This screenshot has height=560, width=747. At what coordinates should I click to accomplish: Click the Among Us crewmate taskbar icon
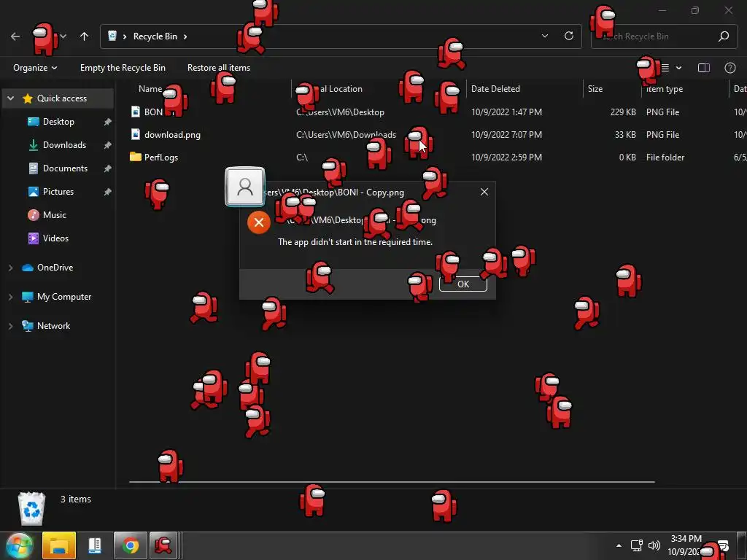click(x=163, y=545)
